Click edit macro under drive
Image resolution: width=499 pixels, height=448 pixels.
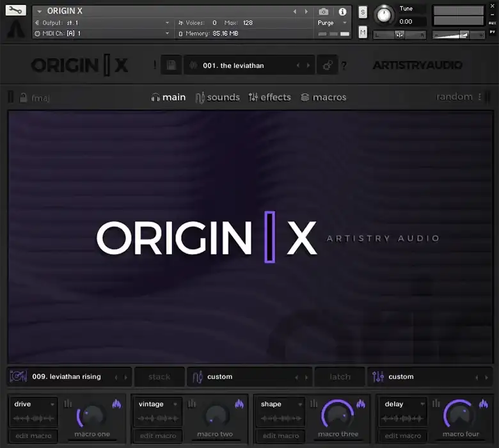[33, 436]
